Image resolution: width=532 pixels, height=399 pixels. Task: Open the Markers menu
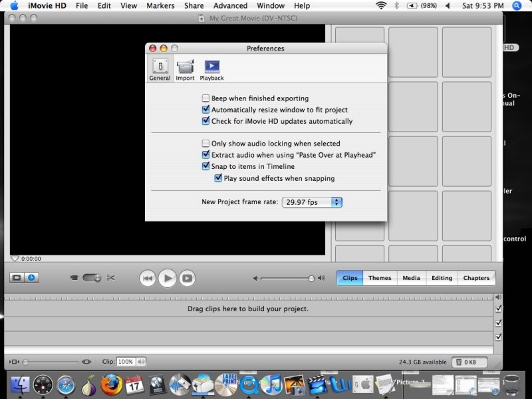[160, 6]
